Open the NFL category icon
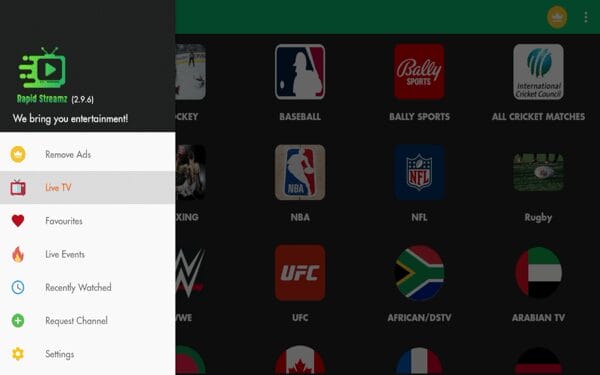 pyautogui.click(x=419, y=172)
